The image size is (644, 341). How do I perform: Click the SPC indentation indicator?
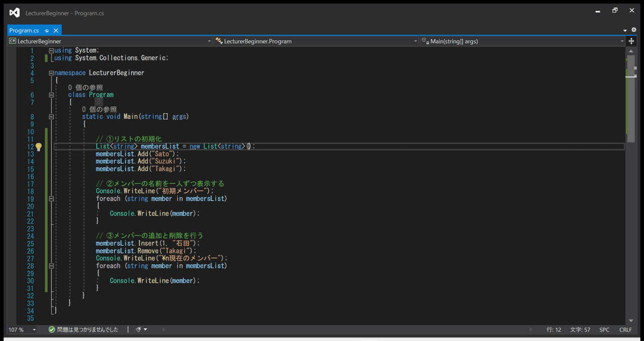click(x=604, y=330)
